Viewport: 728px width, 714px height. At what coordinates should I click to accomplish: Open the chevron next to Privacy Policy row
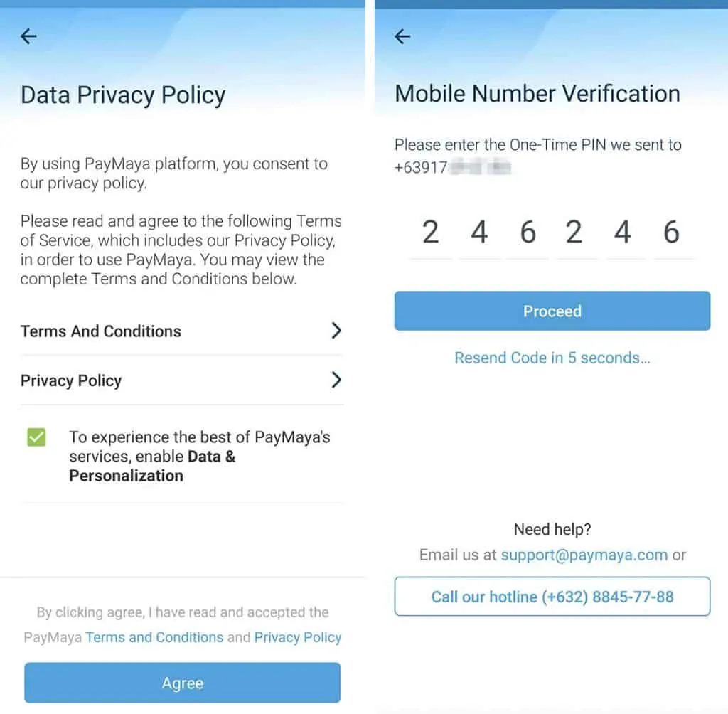point(336,380)
